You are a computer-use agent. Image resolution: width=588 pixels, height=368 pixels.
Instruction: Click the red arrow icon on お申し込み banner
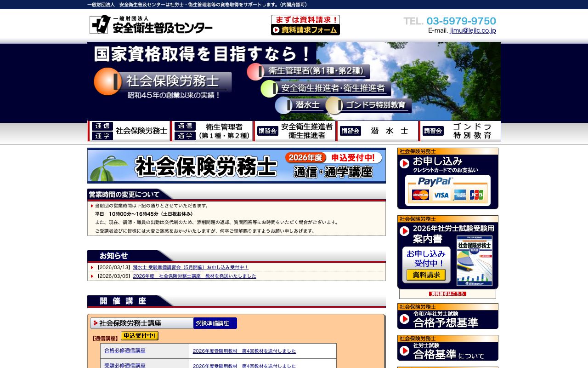pyautogui.click(x=405, y=162)
